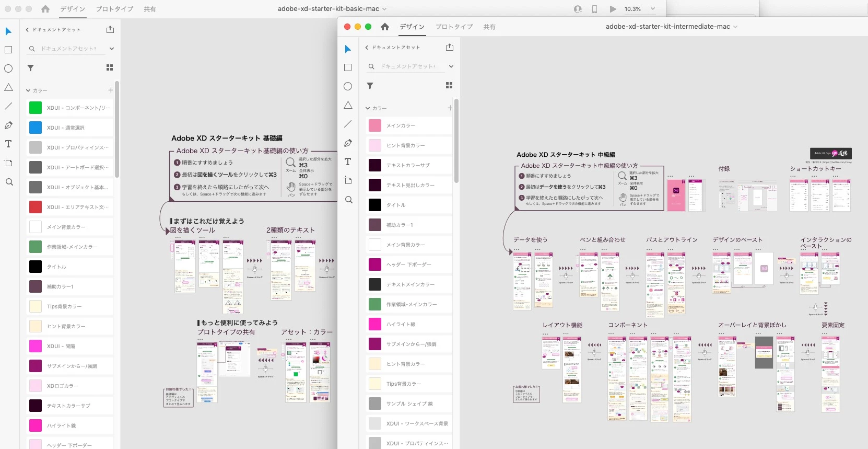Click Home icon in intermediate-mac window
868x449 pixels.
[385, 27]
